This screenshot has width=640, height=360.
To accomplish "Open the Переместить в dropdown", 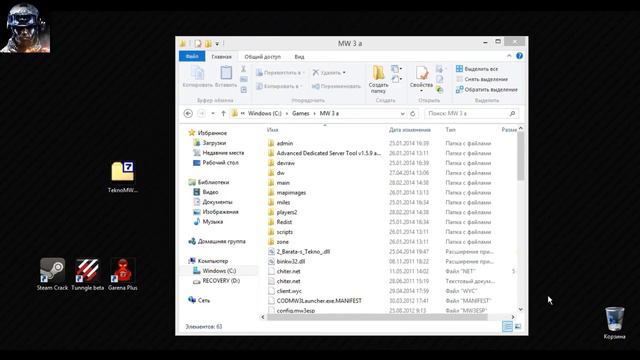I will click(280, 73).
